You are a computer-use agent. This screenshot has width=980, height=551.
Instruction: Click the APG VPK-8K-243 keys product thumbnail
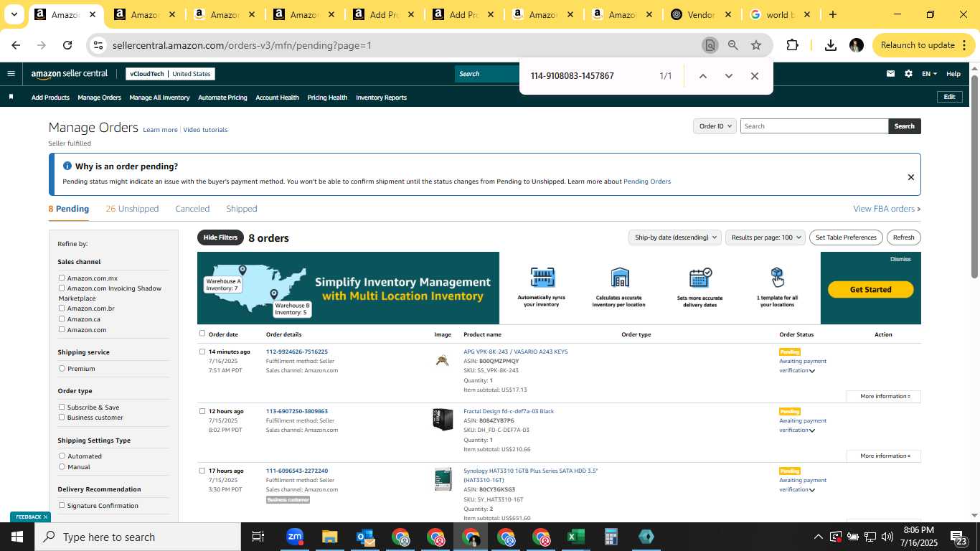point(443,359)
